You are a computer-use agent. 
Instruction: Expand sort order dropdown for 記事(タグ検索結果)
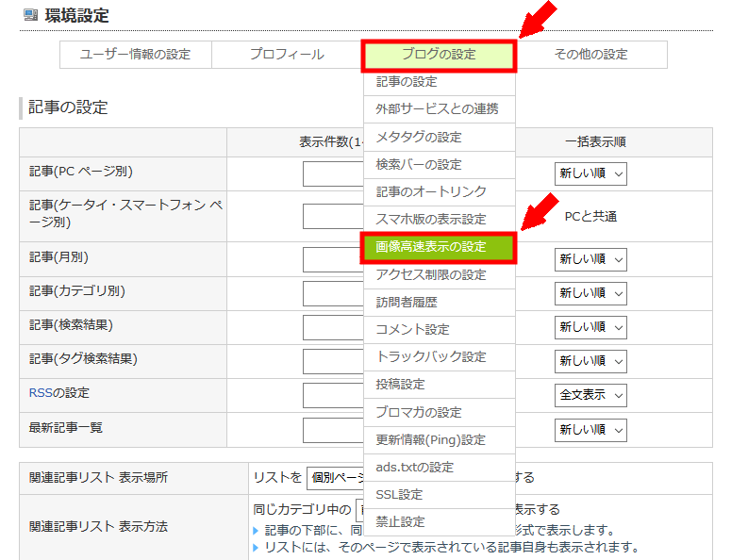coord(590,361)
